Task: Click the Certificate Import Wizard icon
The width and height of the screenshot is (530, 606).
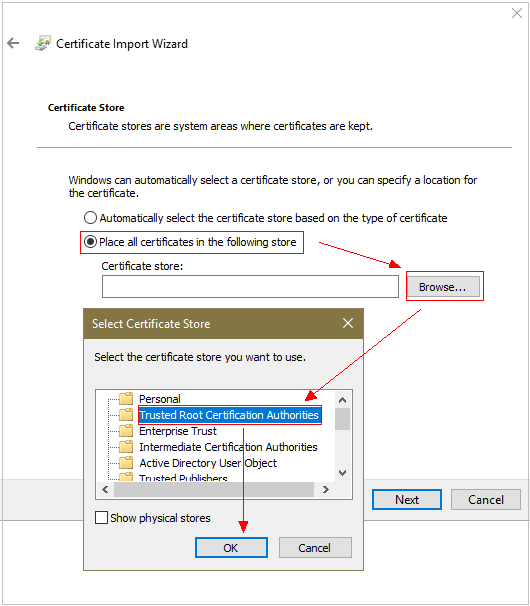Action: pos(43,43)
